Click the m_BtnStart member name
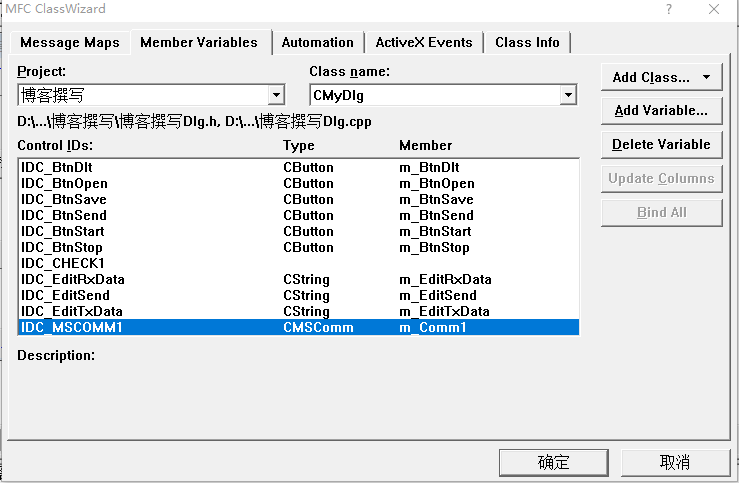Image resolution: width=739 pixels, height=483 pixels. coord(435,231)
